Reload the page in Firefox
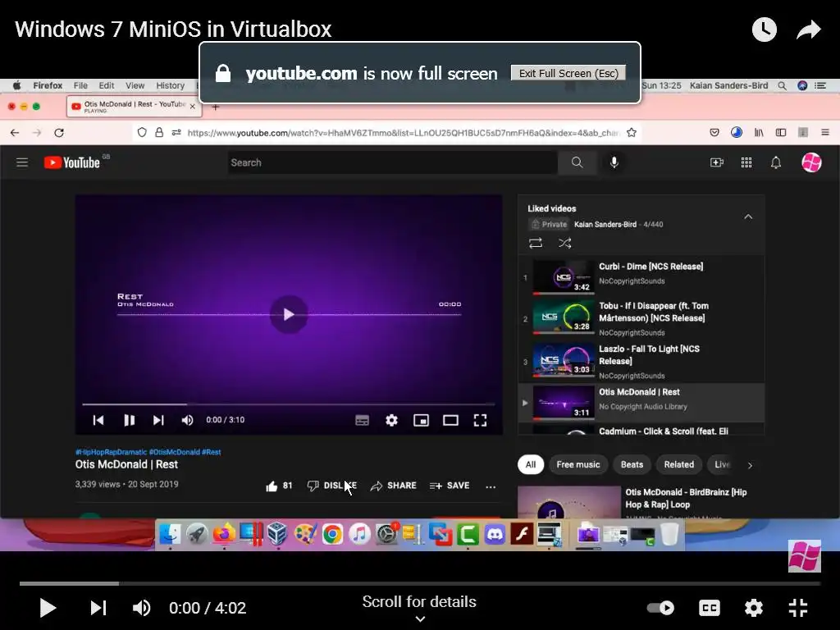 coord(59,132)
